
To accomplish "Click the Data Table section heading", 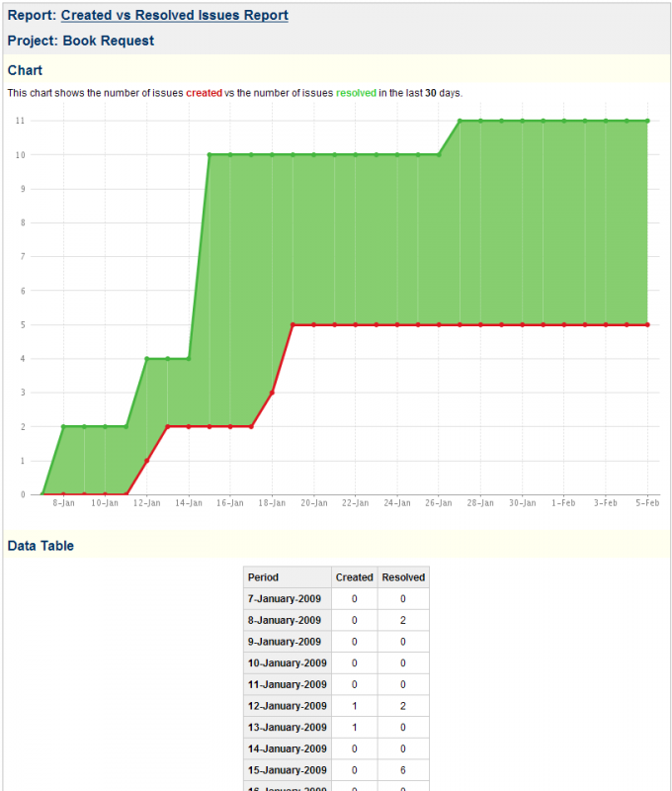I will (41, 546).
